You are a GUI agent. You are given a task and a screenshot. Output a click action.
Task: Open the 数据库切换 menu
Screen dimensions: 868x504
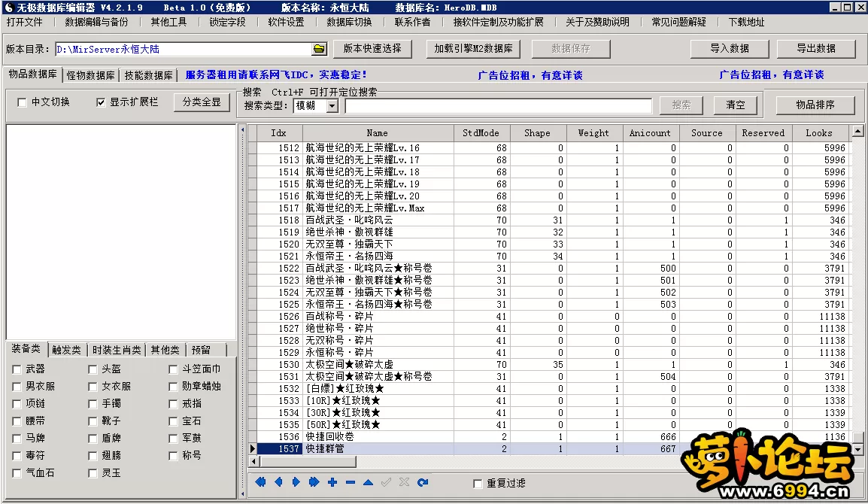coord(349,22)
